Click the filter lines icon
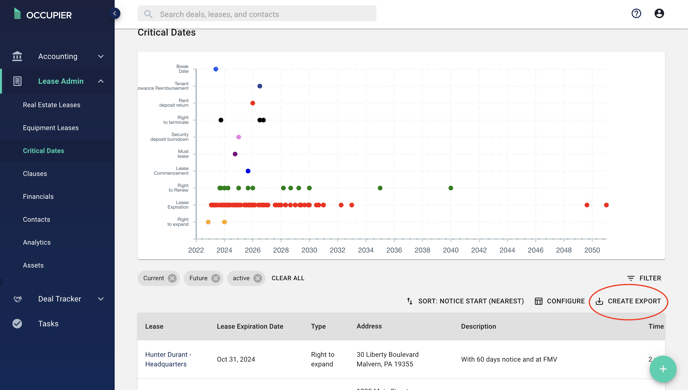 click(631, 278)
